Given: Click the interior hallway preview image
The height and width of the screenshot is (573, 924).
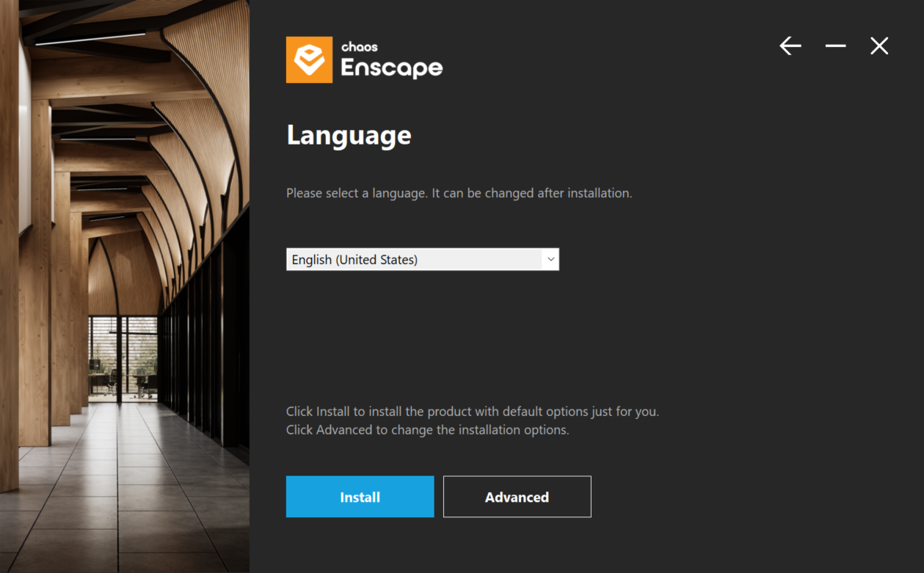Looking at the screenshot, I should tap(125, 286).
